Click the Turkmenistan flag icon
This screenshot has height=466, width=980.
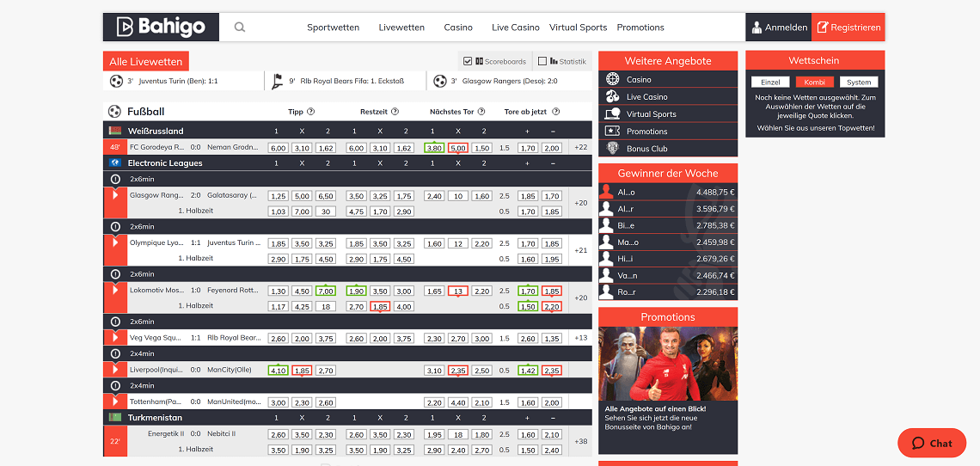tap(115, 417)
